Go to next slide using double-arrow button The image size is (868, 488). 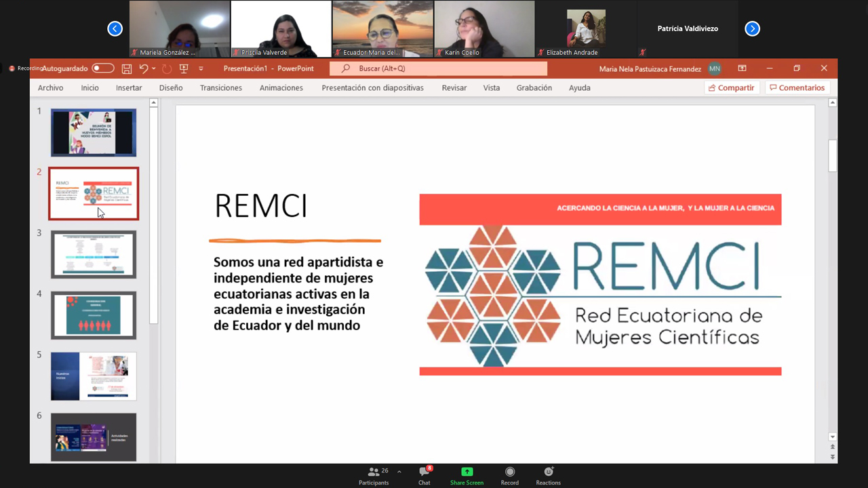click(x=833, y=457)
